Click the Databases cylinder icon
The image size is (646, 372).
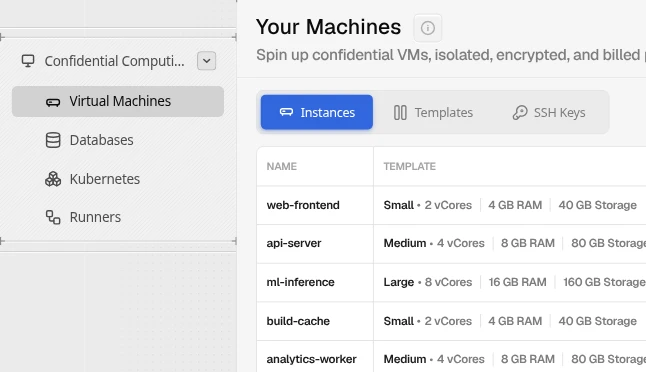coord(53,140)
